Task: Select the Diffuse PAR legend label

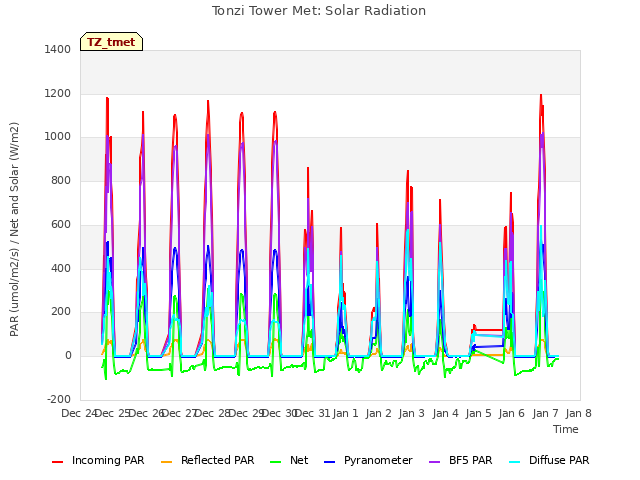Action: pos(559,460)
